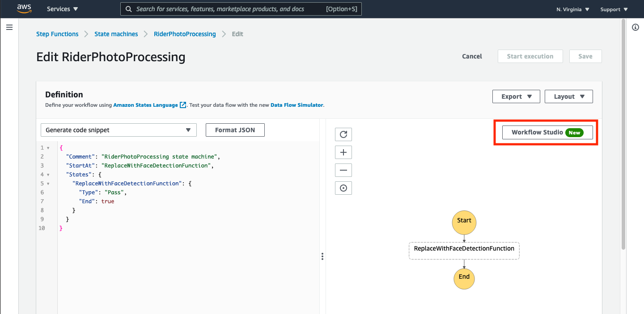The image size is (644, 314).
Task: Center the workflow graph view
Action: [x=343, y=188]
